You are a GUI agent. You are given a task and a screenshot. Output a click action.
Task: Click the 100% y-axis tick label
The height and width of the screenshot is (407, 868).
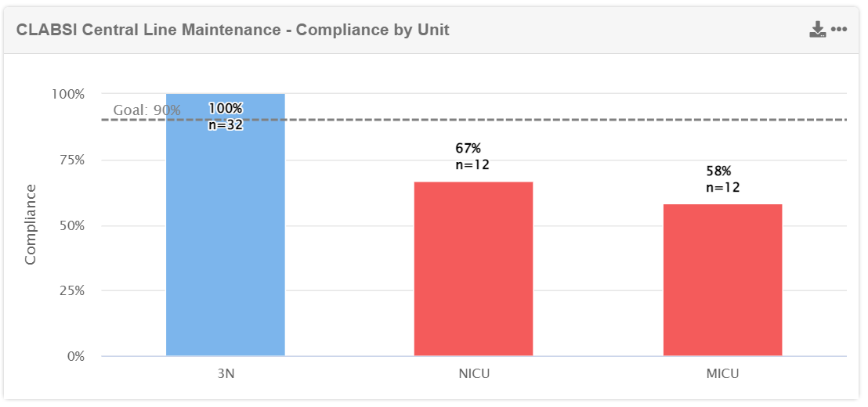[x=68, y=94]
